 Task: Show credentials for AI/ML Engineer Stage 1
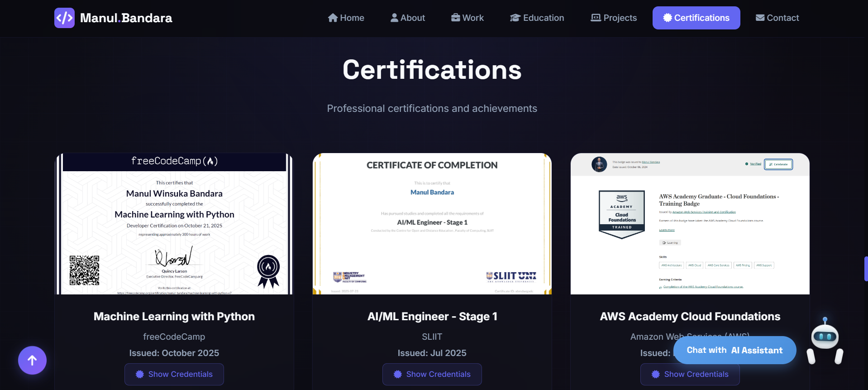[x=432, y=374]
